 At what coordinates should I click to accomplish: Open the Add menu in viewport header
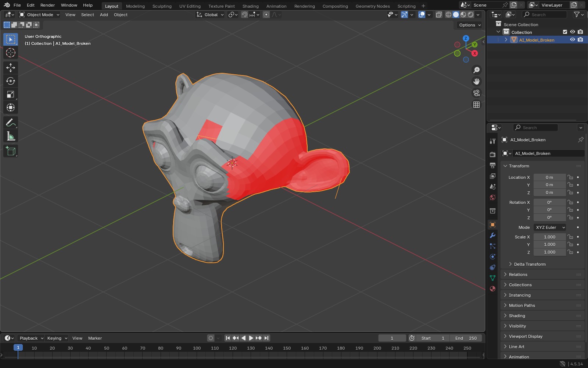click(x=104, y=15)
